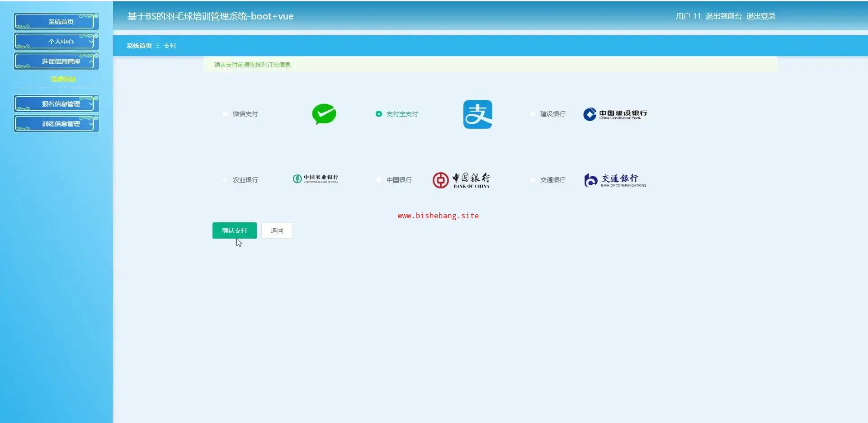The height and width of the screenshot is (423, 868).
Task: Click the 支付 breadcrumb item
Action: tap(170, 46)
